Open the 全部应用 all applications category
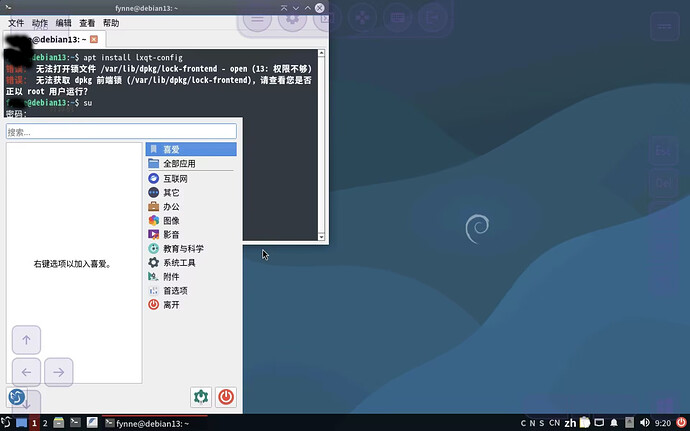Viewport: 690px width, 431px height. pyautogui.click(x=191, y=163)
